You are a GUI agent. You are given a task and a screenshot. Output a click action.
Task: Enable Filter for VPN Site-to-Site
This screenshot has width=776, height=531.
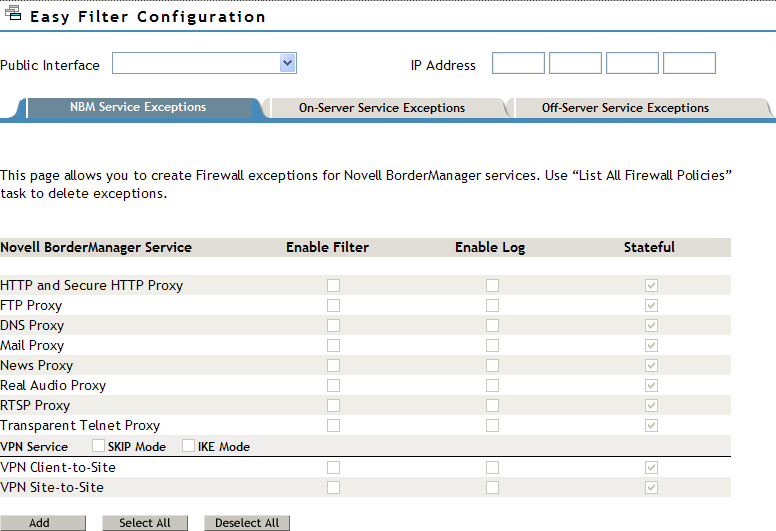tap(334, 487)
